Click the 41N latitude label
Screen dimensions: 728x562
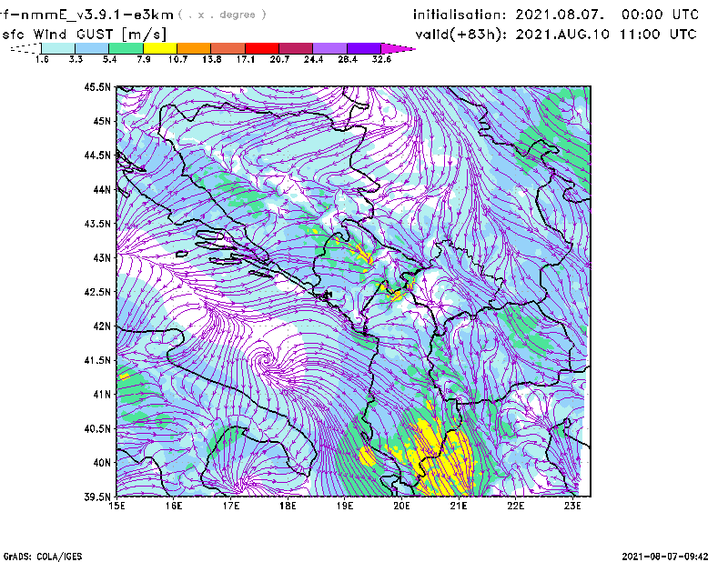pos(102,395)
